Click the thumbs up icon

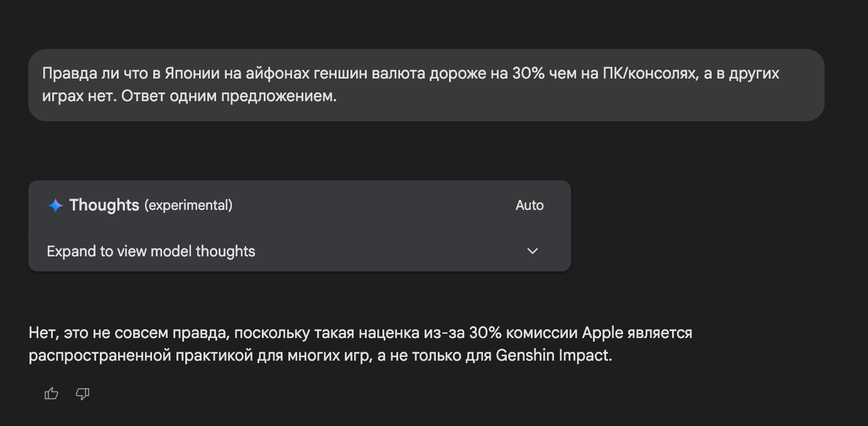[x=52, y=394]
